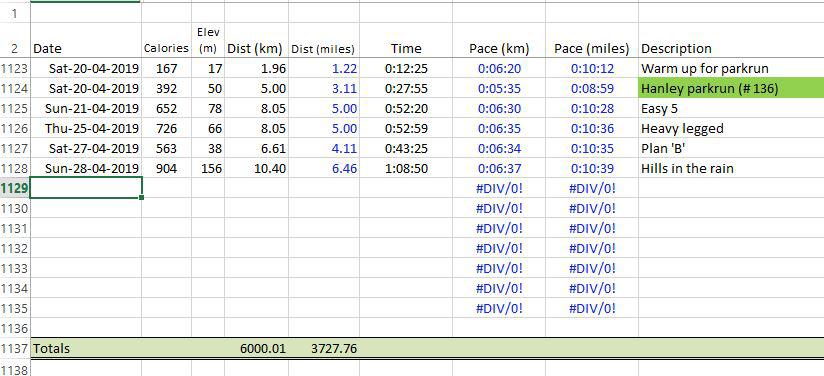Image resolution: width=824 pixels, height=376 pixels.
Task: Click the Sat-27-04-2019 date cell
Action: [86, 148]
